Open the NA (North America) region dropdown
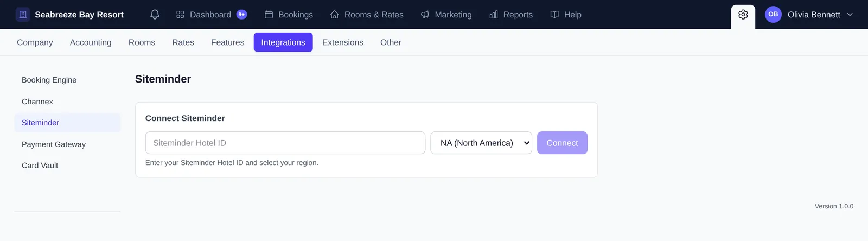 (481, 143)
